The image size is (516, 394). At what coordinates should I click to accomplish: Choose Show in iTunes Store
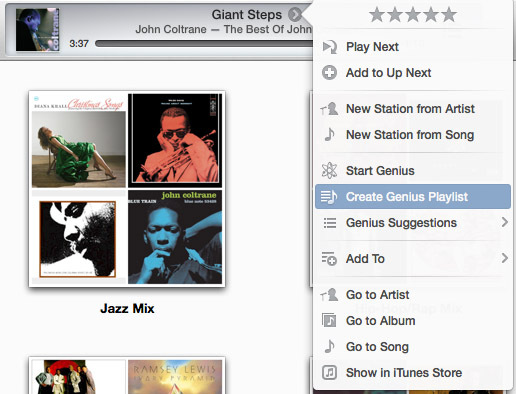[413, 373]
